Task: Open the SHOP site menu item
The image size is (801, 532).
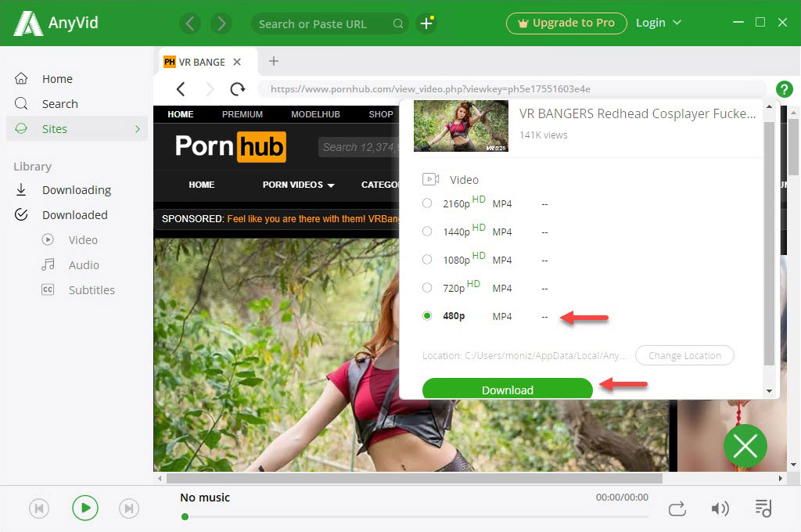Action: tap(381, 114)
